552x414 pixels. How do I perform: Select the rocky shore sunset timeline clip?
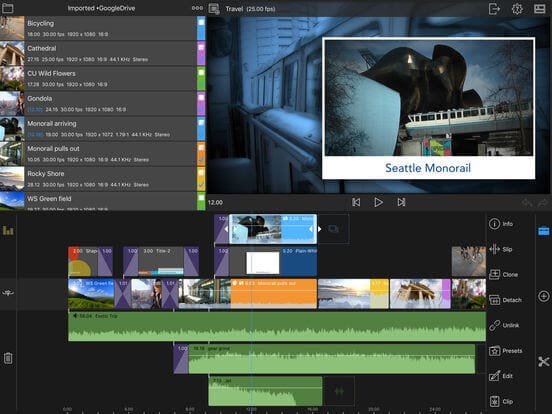[353, 294]
